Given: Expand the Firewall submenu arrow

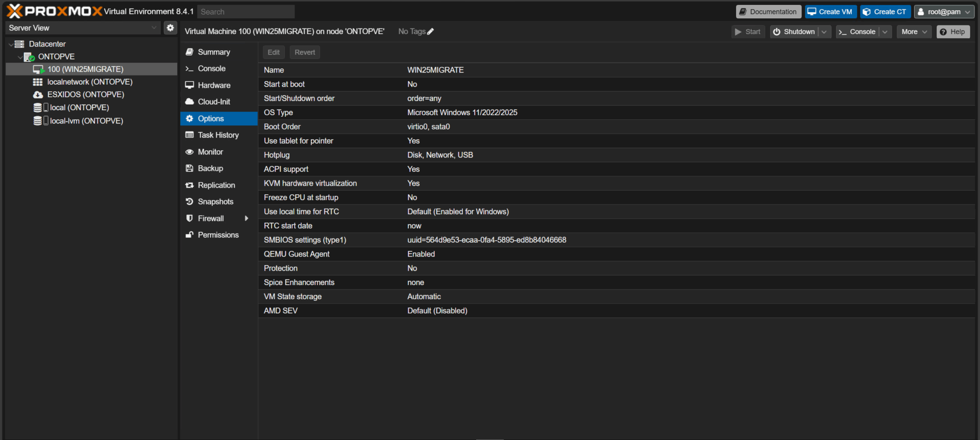Looking at the screenshot, I should click(x=247, y=219).
